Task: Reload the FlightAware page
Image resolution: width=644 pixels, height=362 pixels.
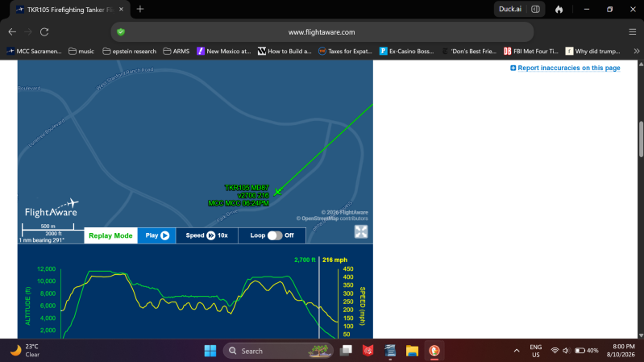Action: (x=44, y=32)
